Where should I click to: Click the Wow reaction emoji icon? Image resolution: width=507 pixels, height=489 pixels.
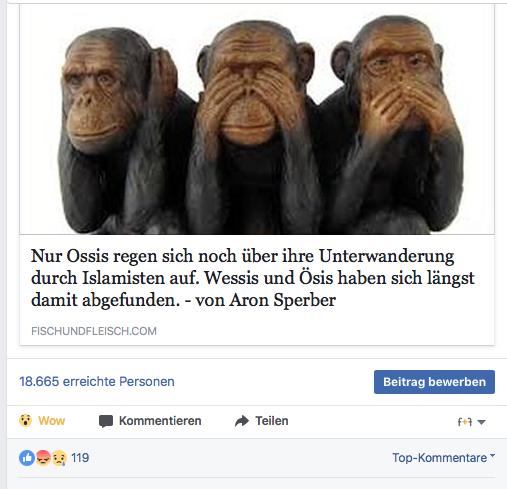click(x=25, y=421)
